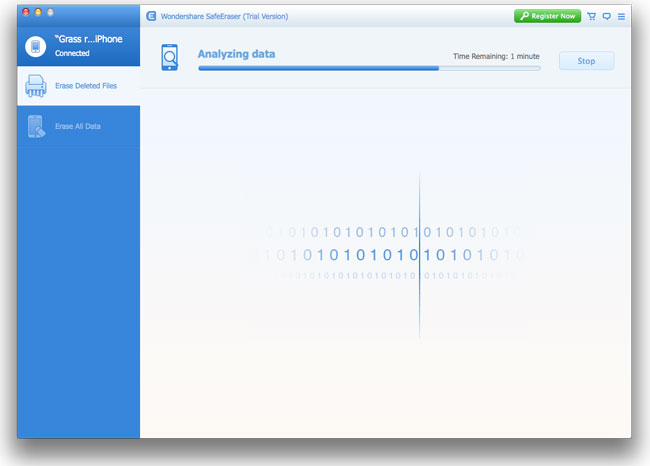This screenshot has width=650, height=466.
Task: Click the Analyzing data heading
Action: point(236,54)
